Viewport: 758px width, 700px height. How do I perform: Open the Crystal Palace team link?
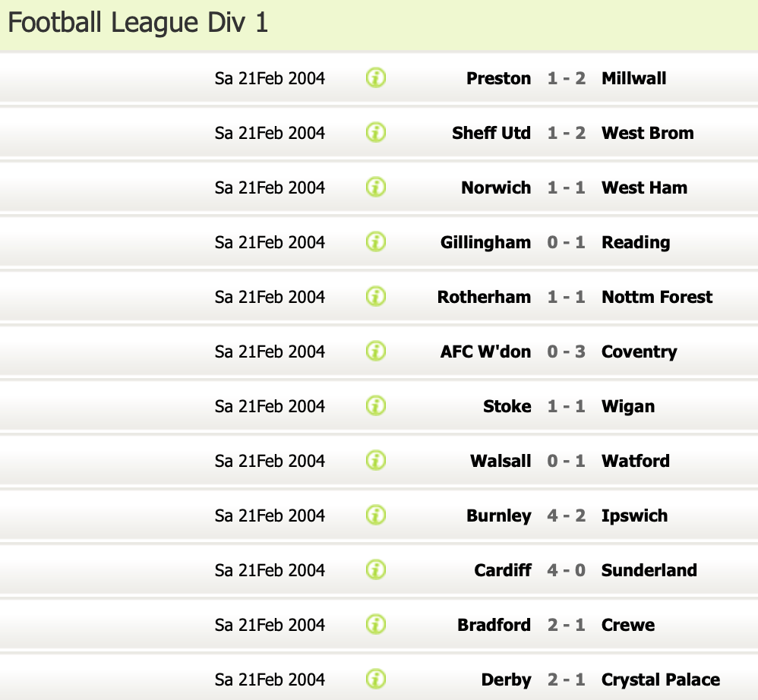pos(660,680)
